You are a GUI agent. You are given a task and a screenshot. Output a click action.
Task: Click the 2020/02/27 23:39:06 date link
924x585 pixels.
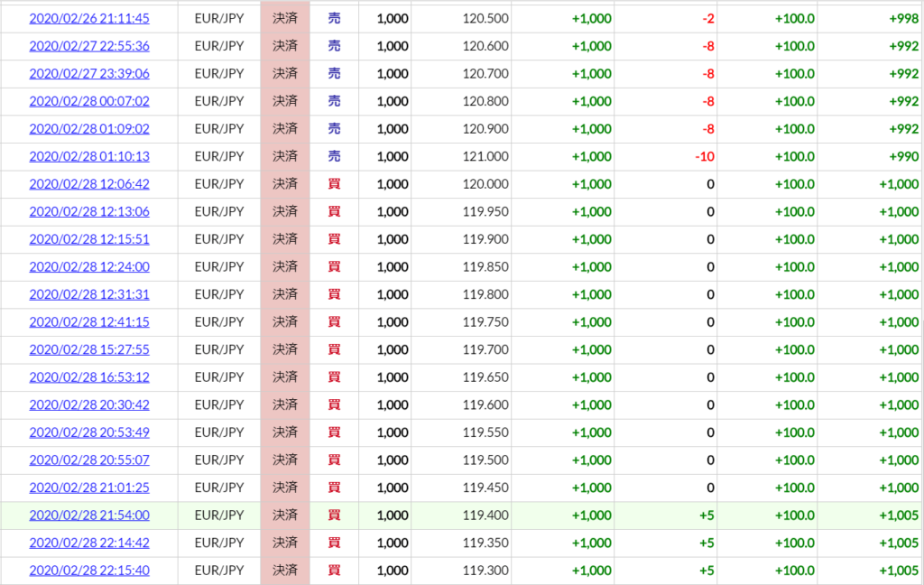click(x=89, y=74)
